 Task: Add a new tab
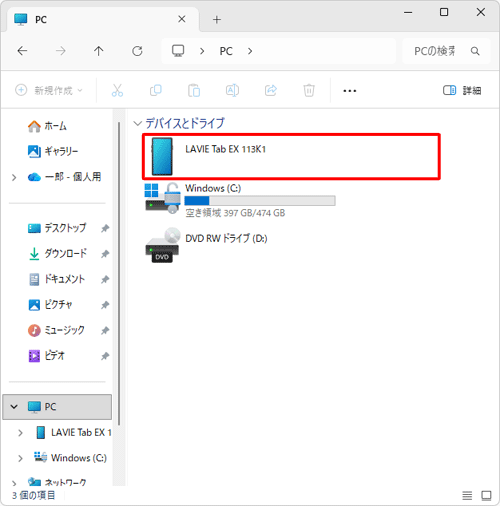pyautogui.click(x=217, y=20)
